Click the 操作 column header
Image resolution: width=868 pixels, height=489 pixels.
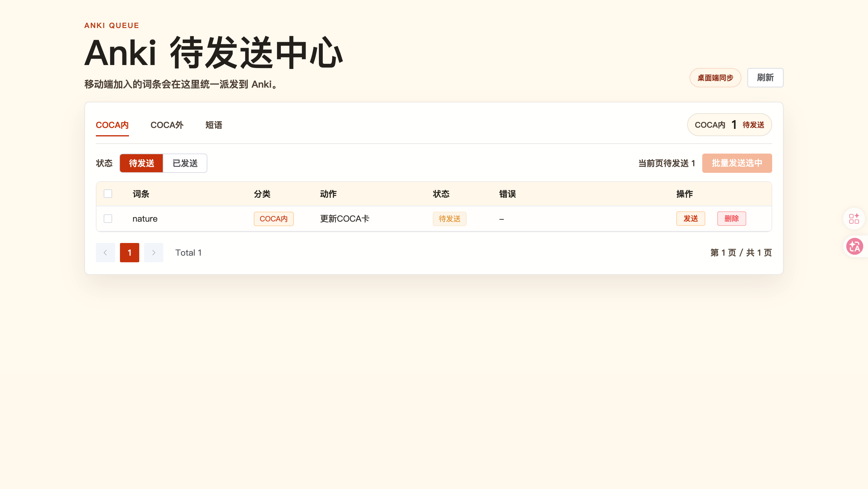click(x=685, y=194)
